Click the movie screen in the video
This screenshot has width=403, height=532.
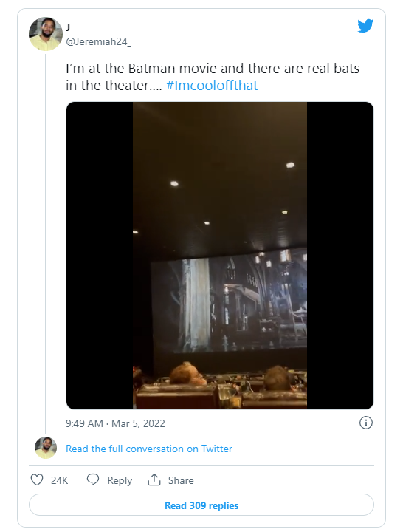[229, 302]
